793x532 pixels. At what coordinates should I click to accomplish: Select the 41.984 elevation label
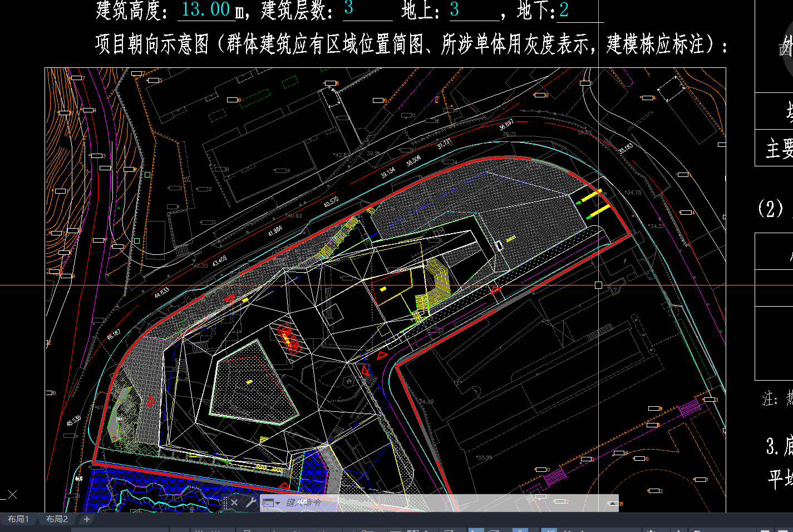[x=275, y=231]
